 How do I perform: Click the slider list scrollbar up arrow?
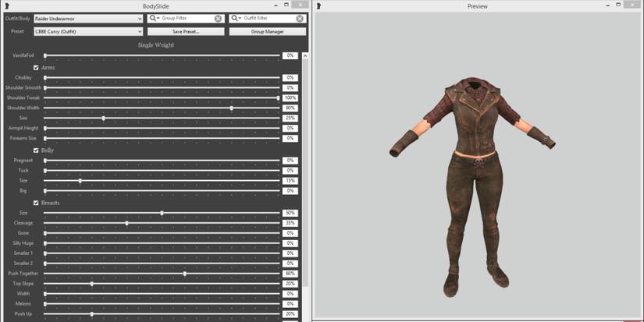point(304,56)
